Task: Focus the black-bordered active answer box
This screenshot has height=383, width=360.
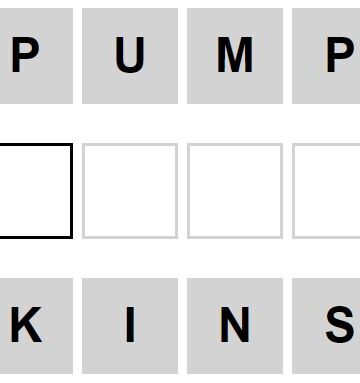Action: click(x=36, y=191)
